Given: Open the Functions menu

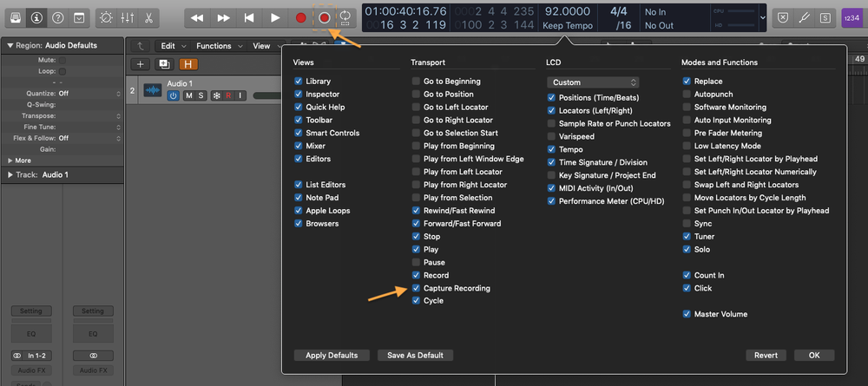Looking at the screenshot, I should 219,46.
